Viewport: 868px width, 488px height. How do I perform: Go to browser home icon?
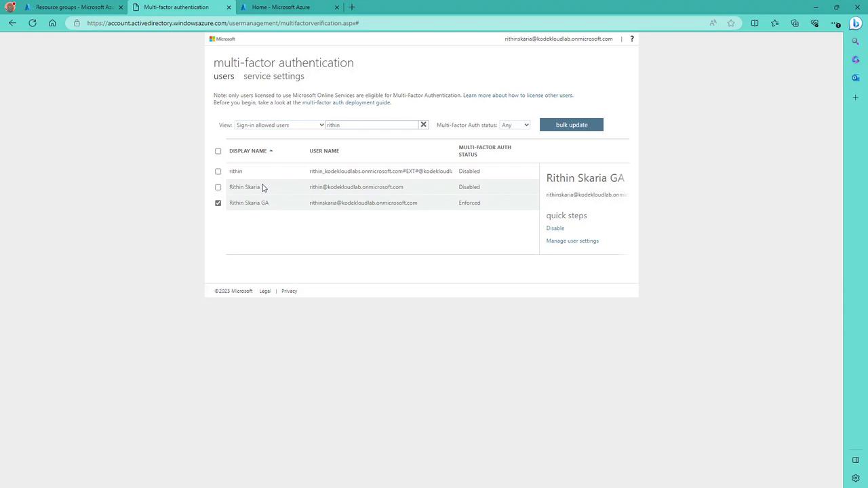(x=52, y=23)
